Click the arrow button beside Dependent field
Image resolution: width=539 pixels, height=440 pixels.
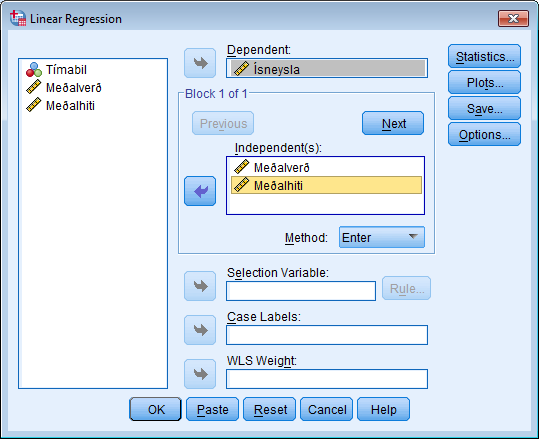coord(200,63)
